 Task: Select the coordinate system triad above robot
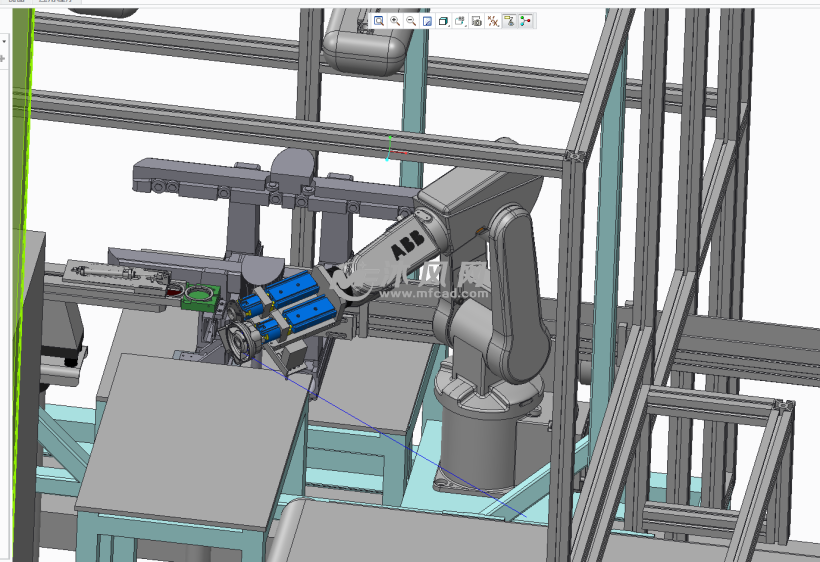tap(390, 151)
